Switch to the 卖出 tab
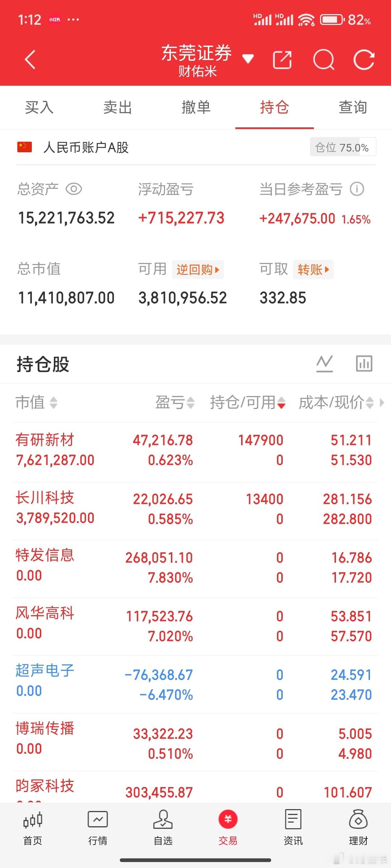 [x=118, y=107]
